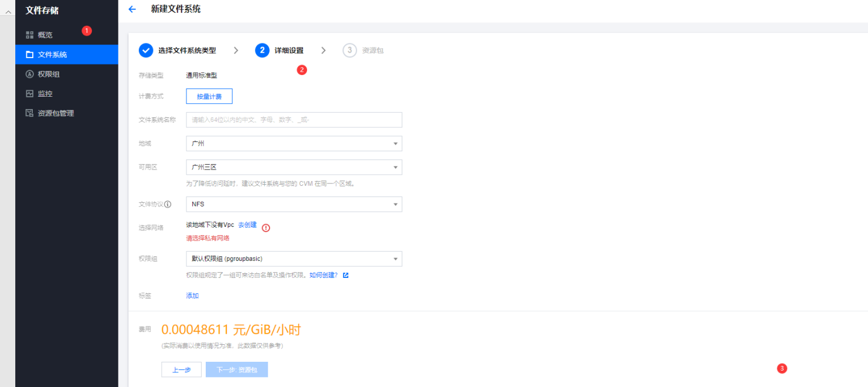868x387 pixels.
Task: Click the completed checkmark step icon
Action: [x=146, y=50]
